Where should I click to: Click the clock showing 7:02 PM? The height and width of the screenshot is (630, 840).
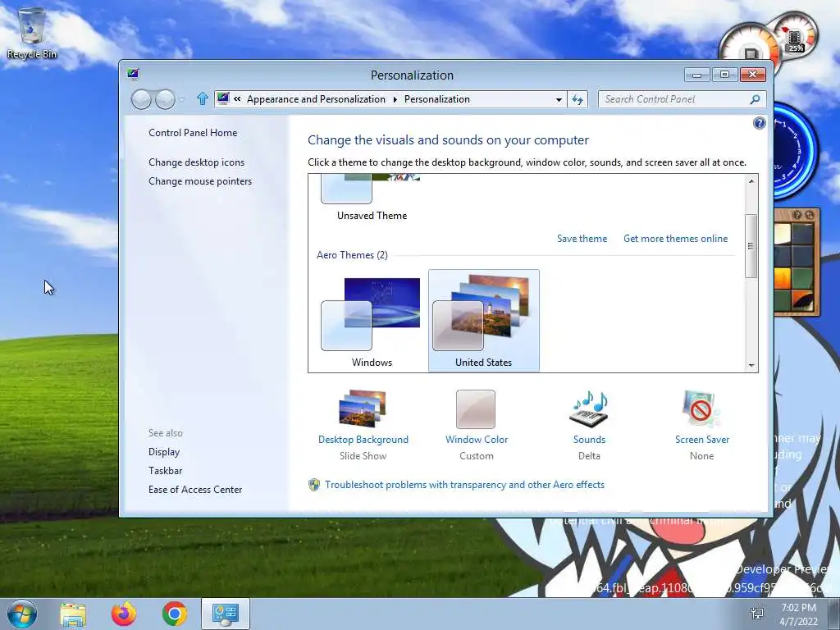click(x=798, y=614)
